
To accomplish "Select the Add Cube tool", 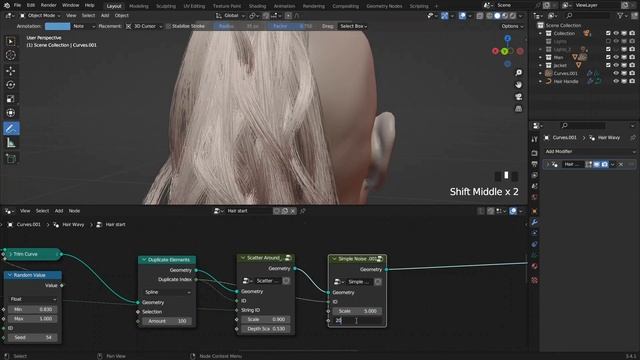I will coord(11,158).
